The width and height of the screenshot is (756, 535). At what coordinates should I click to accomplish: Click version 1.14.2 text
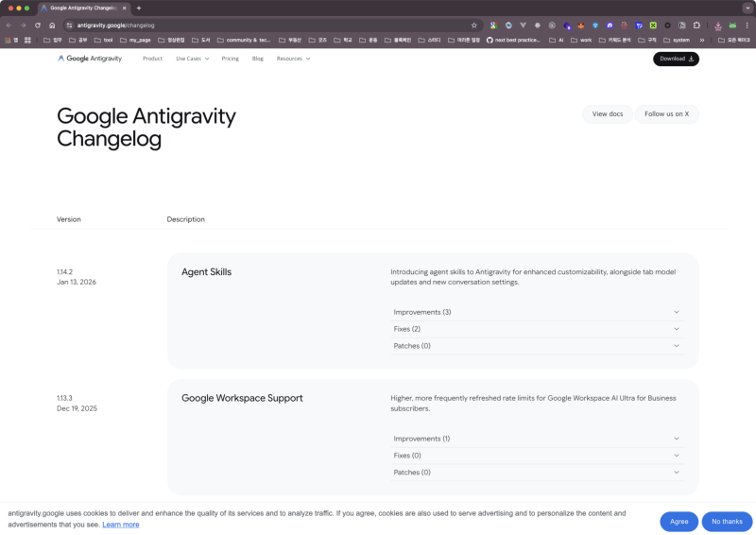[64, 272]
